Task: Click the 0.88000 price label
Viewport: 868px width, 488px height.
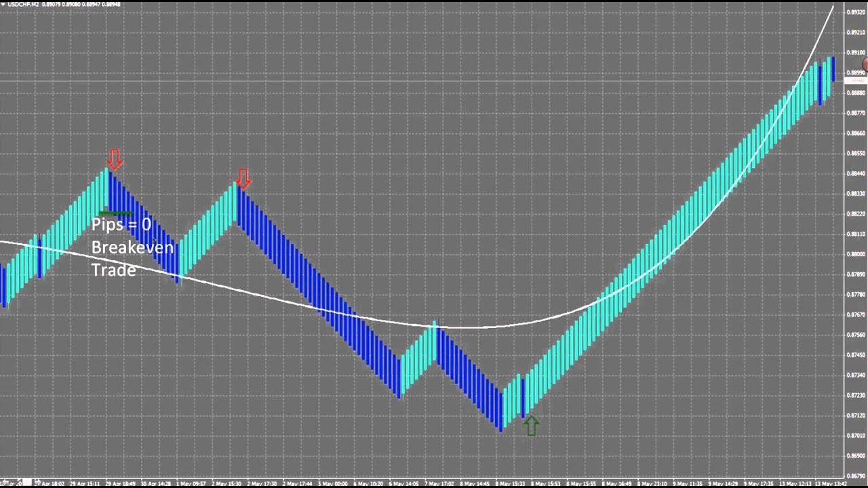Action: 856,255
